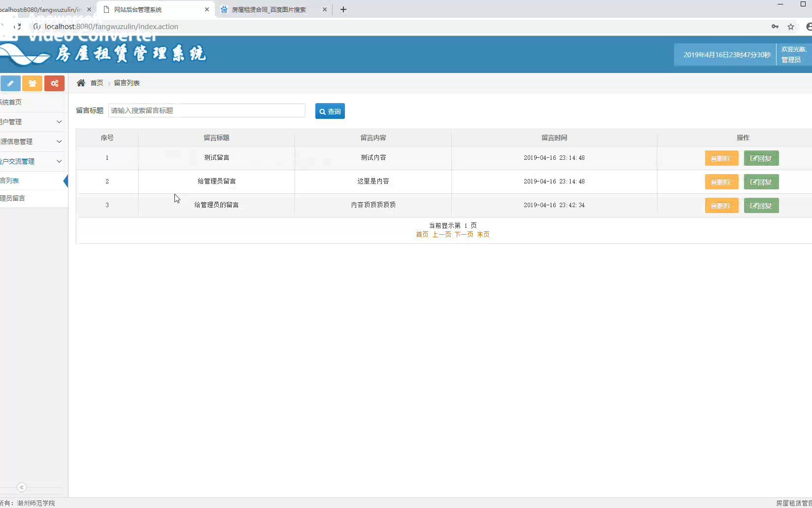Collapse the sidebar with double-chevron icon
The width and height of the screenshot is (812, 508).
click(x=22, y=487)
